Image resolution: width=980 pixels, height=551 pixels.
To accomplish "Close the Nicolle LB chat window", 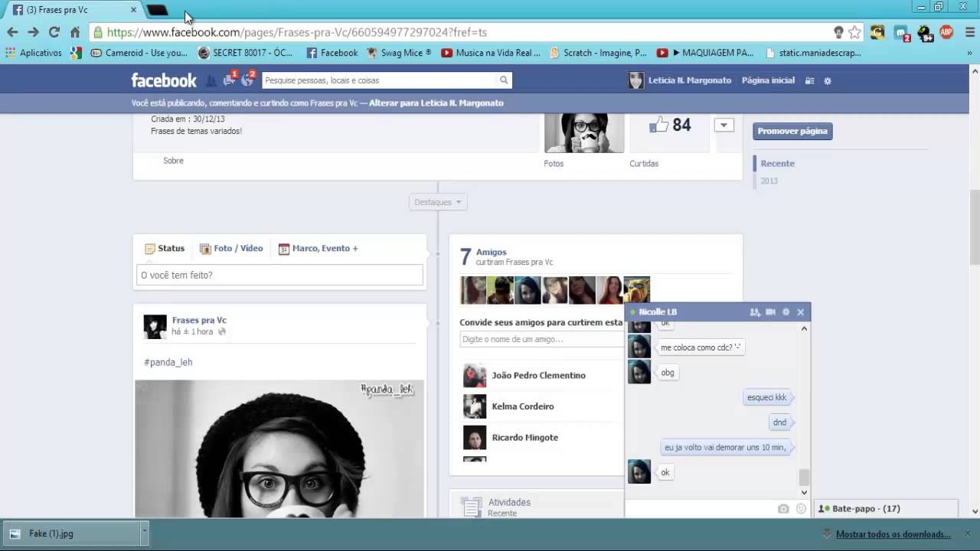I will tap(801, 312).
